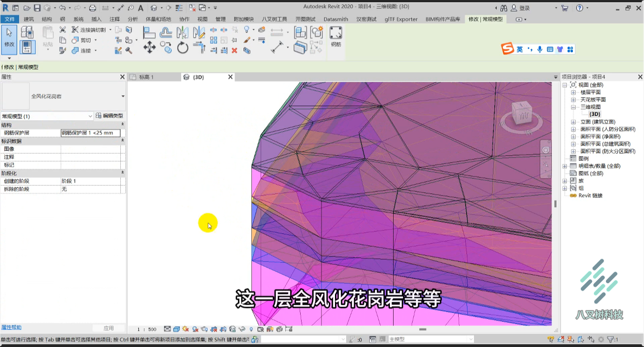This screenshot has width=644, height=347.
Task: Click the 钢筋 (Rebar) ribbon button
Action: click(x=336, y=37)
